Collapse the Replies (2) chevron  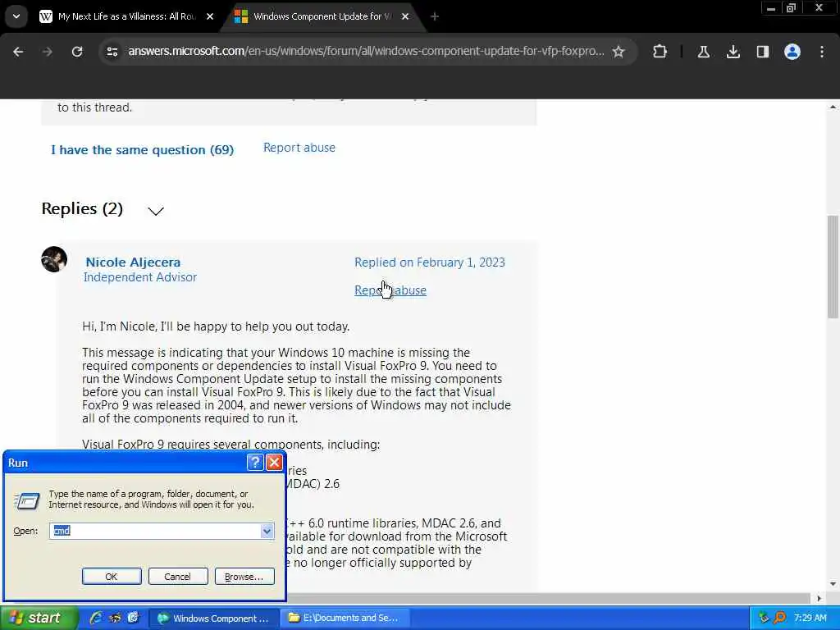(156, 211)
